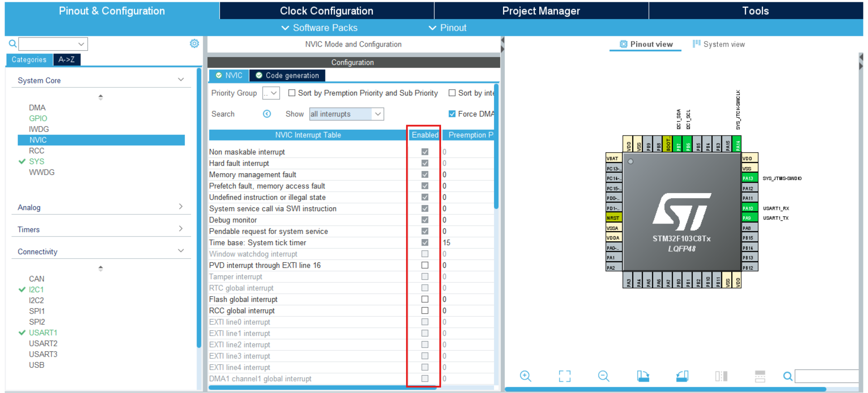
Task: Open the USART1 peripheral settings
Action: (x=43, y=332)
